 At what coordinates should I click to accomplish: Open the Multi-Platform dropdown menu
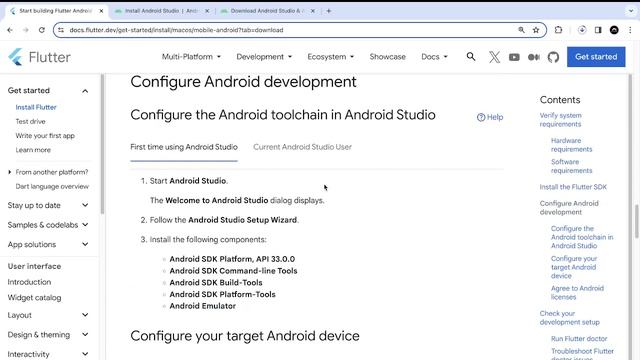point(191,57)
